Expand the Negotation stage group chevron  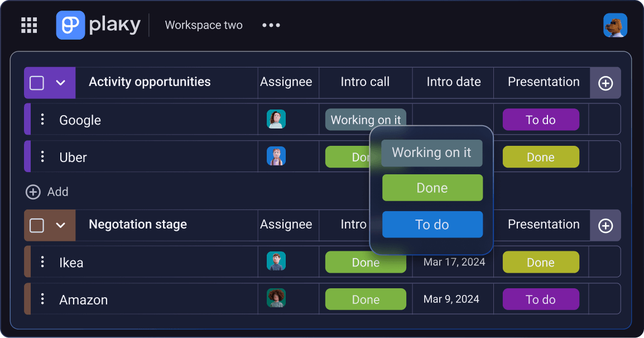[x=61, y=225]
